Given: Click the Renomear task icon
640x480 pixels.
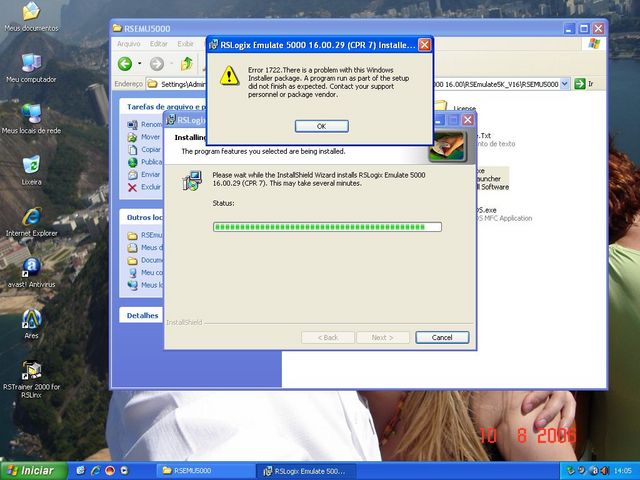Looking at the screenshot, I should pyautogui.click(x=132, y=124).
